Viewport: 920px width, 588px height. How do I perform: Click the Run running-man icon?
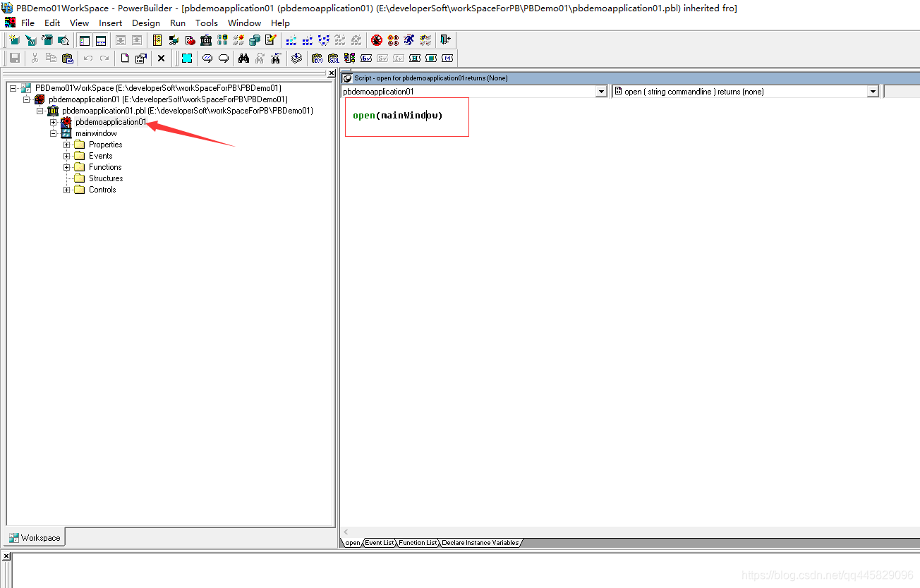[x=409, y=40]
